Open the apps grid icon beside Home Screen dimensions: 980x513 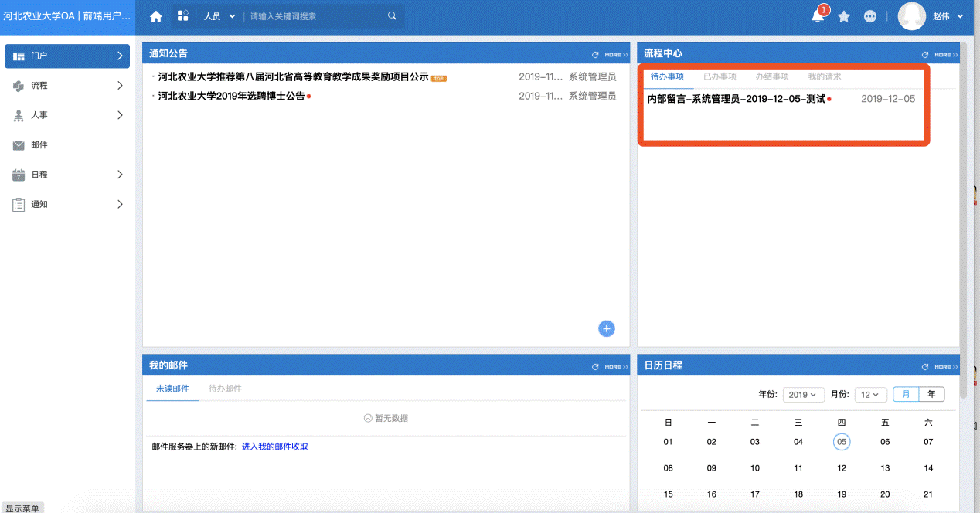182,15
